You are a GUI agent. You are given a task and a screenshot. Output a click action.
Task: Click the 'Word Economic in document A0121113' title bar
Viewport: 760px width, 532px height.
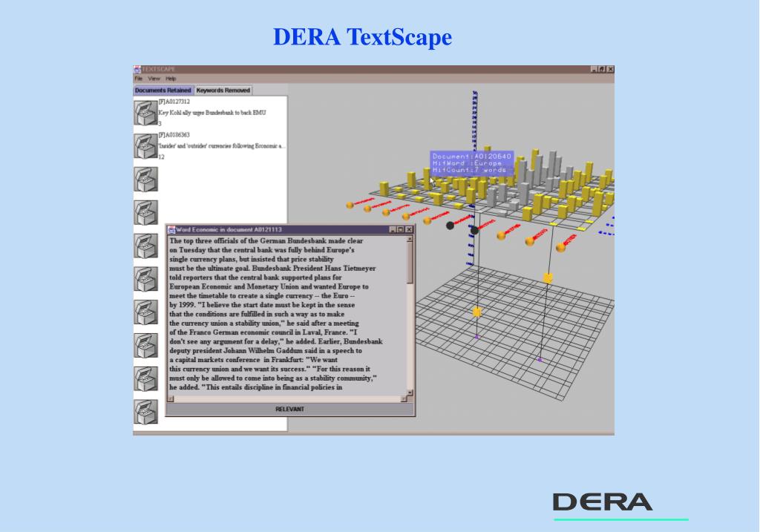point(290,230)
